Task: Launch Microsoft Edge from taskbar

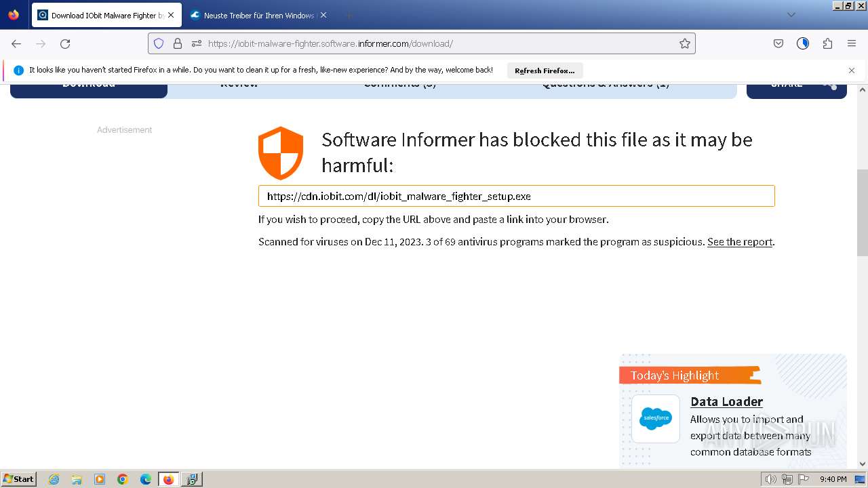Action: (146, 479)
